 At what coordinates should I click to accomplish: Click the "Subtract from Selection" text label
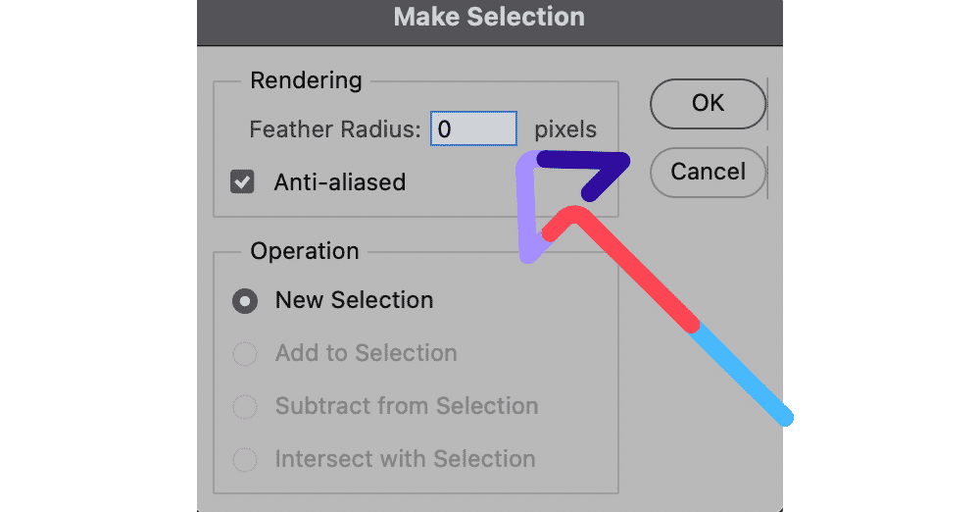click(x=406, y=407)
